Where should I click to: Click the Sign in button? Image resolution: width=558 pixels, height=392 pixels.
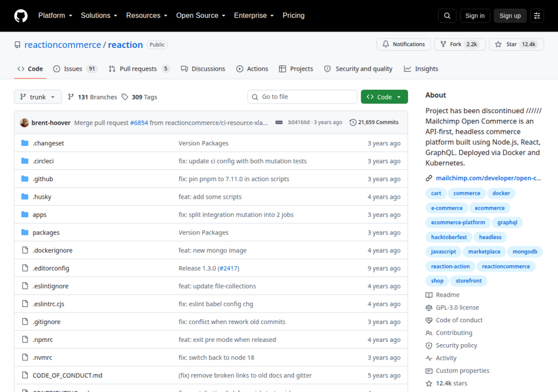coord(475,16)
